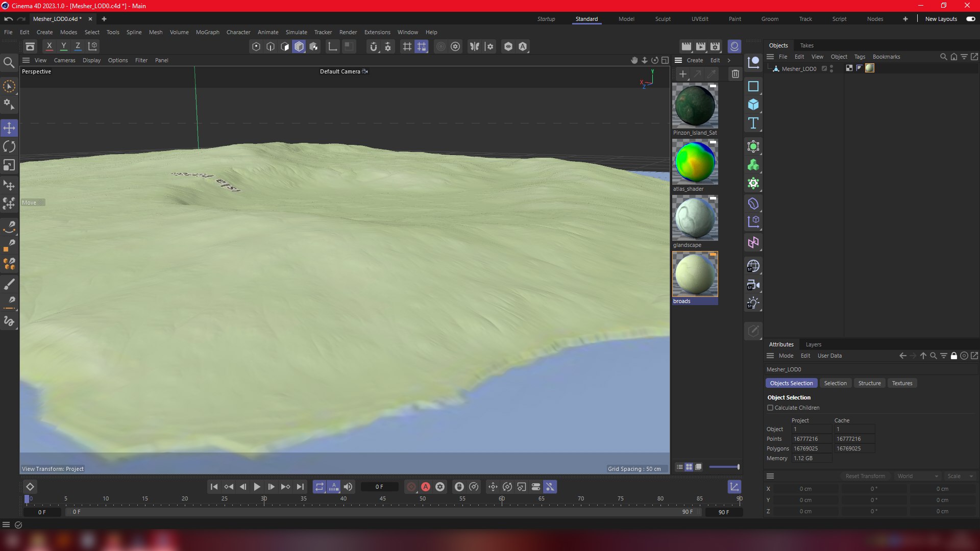This screenshot has width=980, height=551.
Task: Select Mesher_LOD0 in Objects tree
Action: point(799,69)
